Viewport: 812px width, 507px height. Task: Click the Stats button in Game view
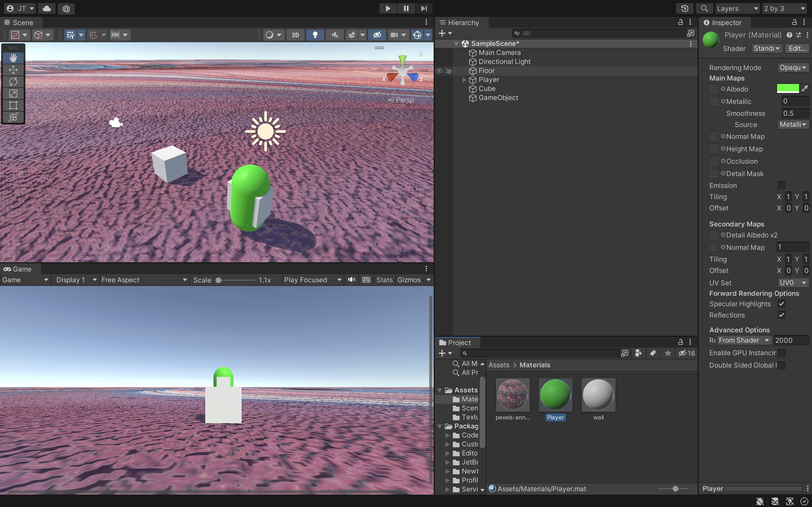pyautogui.click(x=384, y=280)
